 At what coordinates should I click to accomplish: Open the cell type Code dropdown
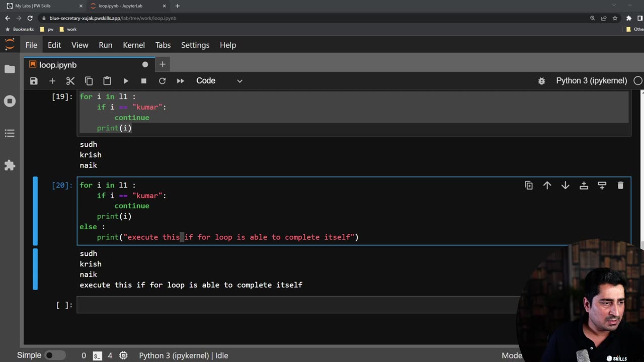pos(219,81)
